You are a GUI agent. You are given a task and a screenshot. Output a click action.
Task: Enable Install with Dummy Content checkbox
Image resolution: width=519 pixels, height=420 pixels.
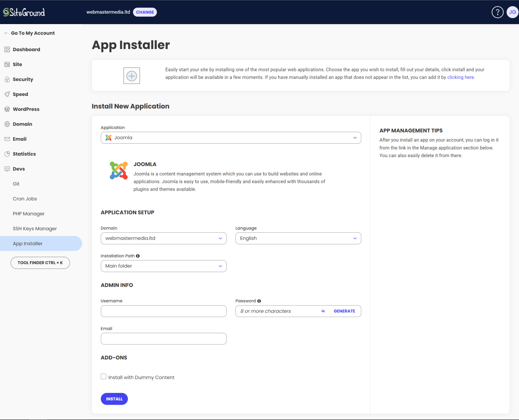[x=103, y=376]
